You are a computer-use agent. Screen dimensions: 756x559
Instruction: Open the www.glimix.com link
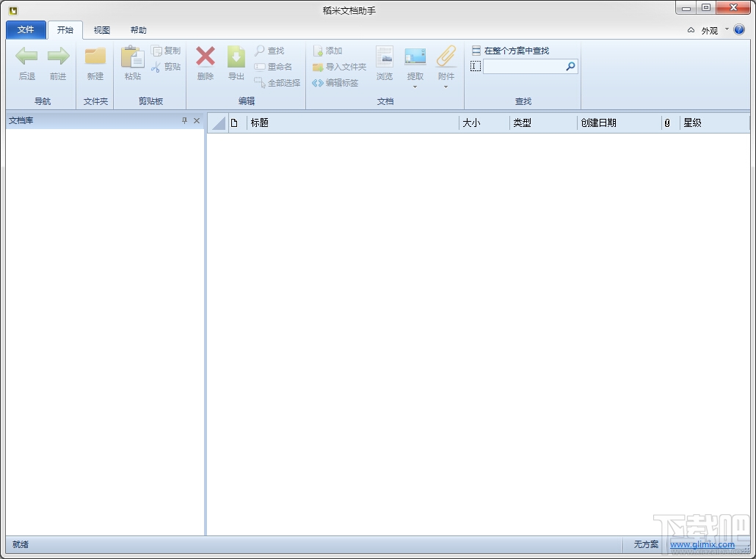pyautogui.click(x=702, y=544)
